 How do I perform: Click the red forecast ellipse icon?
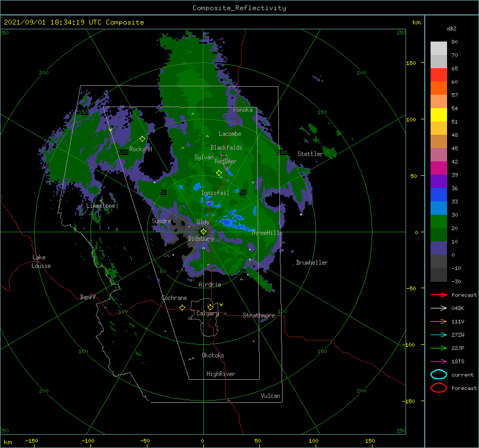tap(439, 388)
